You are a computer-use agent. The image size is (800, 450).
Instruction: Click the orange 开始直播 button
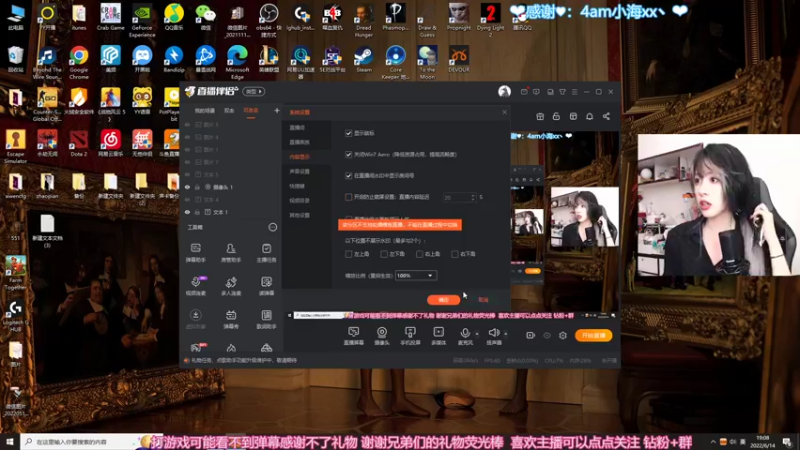point(593,335)
